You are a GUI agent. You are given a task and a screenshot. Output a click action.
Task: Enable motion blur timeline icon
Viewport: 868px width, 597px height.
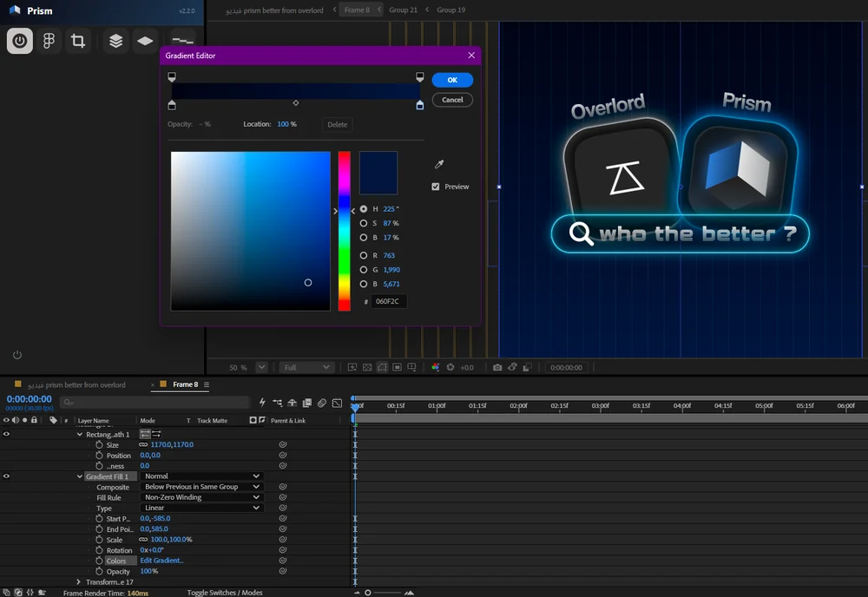[322, 403]
